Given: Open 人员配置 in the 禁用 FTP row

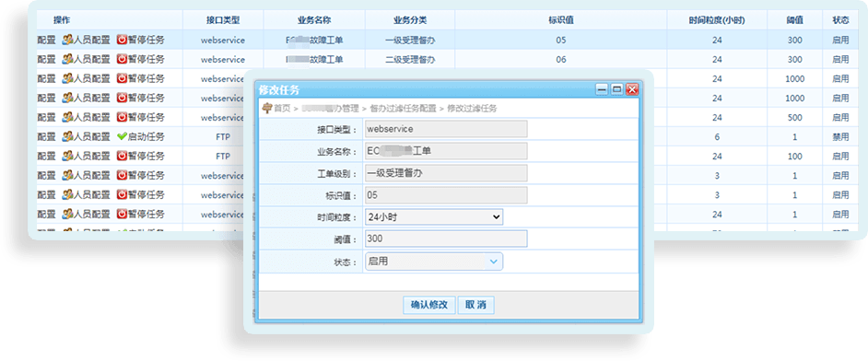Looking at the screenshot, I should (x=86, y=136).
